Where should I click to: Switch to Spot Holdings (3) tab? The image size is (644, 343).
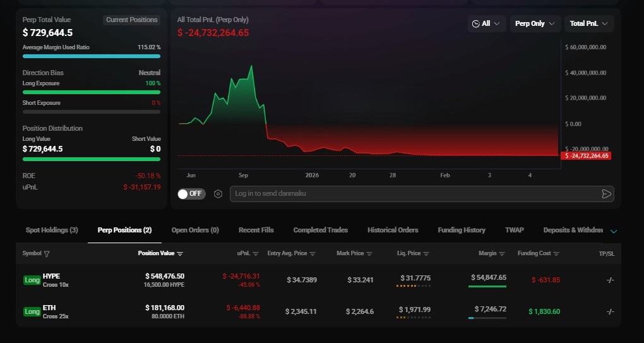click(52, 230)
